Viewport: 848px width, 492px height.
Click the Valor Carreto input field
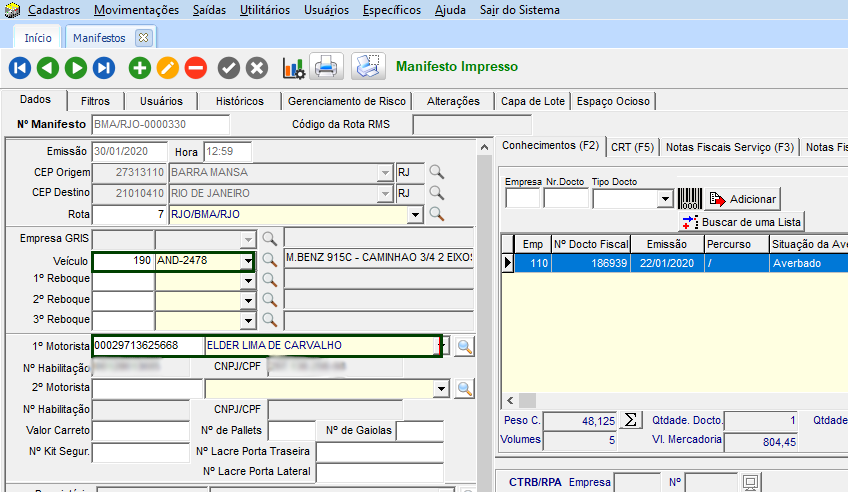(x=140, y=430)
